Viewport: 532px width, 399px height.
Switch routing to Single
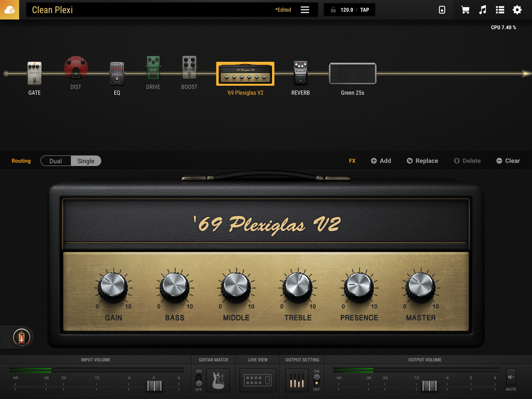point(86,161)
